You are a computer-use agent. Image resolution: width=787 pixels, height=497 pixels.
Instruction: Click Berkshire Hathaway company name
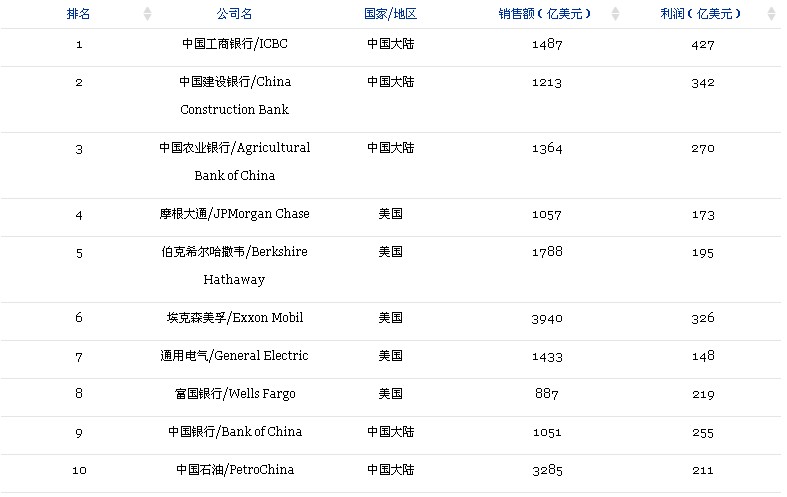pos(235,265)
